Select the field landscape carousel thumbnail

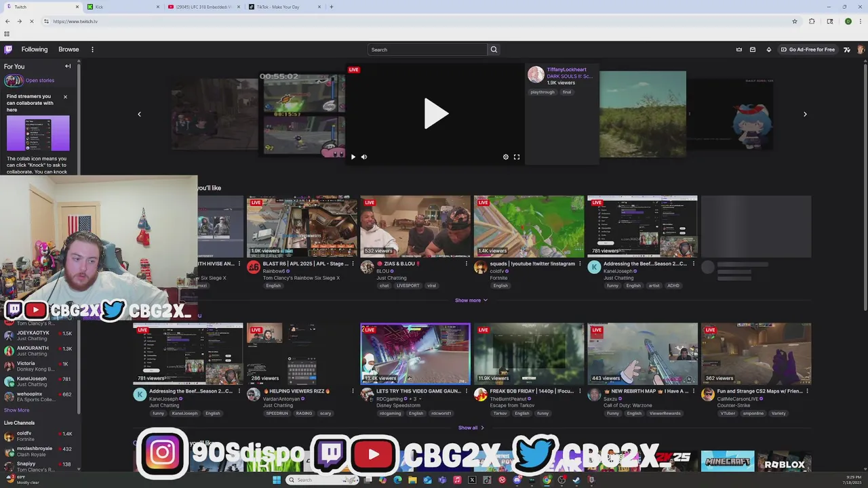point(642,114)
